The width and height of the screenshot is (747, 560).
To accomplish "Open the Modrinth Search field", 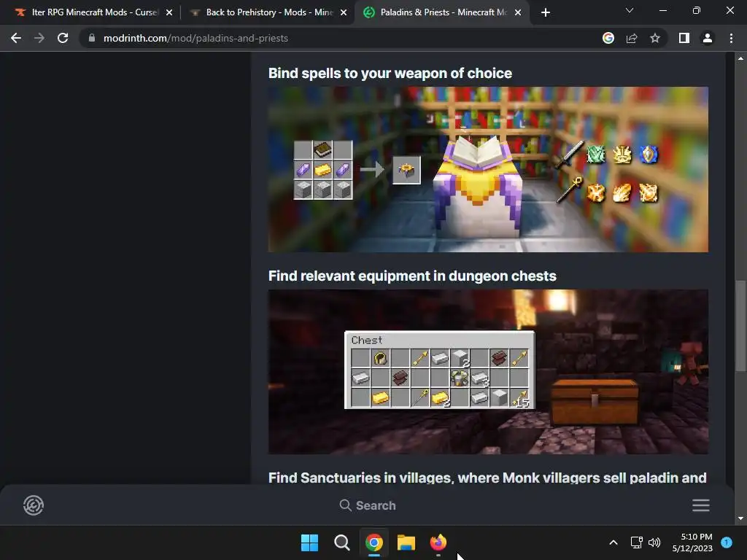I will [368, 505].
